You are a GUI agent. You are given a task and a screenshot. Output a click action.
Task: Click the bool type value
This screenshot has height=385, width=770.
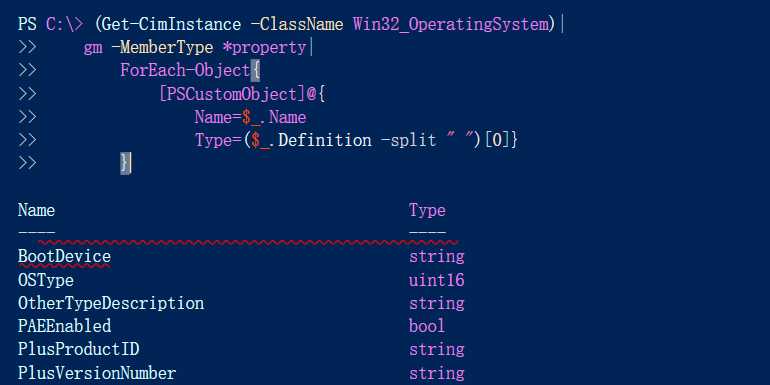tap(427, 327)
